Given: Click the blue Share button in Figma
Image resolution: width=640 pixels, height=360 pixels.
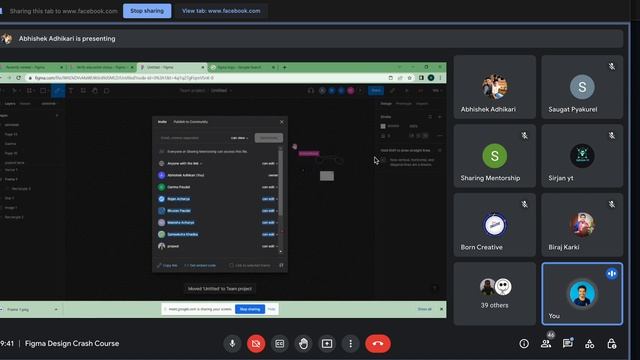Looking at the screenshot, I should (x=376, y=91).
